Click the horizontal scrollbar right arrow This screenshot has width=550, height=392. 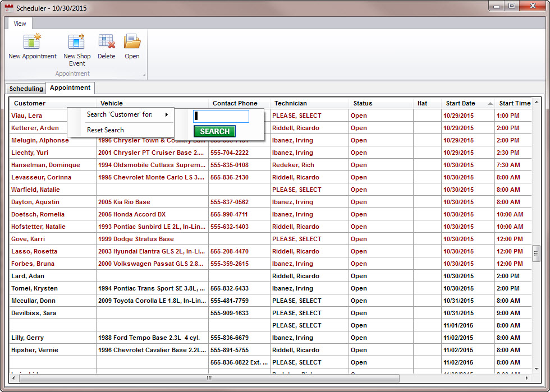point(527,378)
